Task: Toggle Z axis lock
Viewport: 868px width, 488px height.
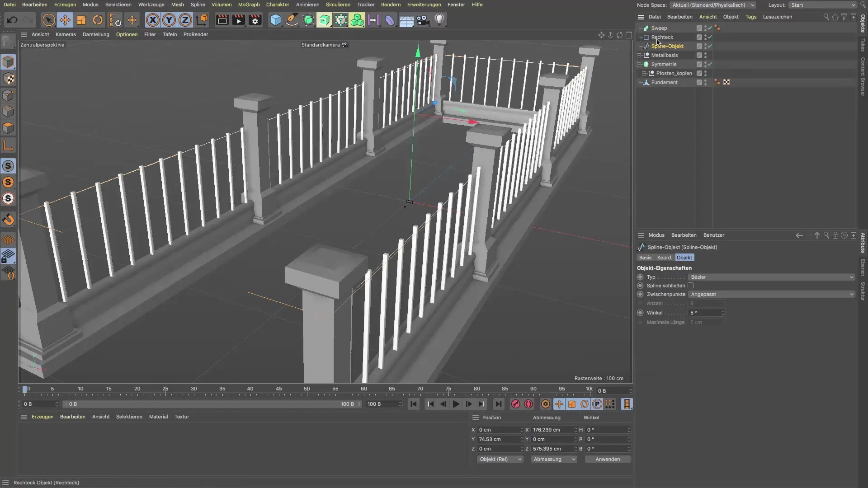Action: coord(185,20)
